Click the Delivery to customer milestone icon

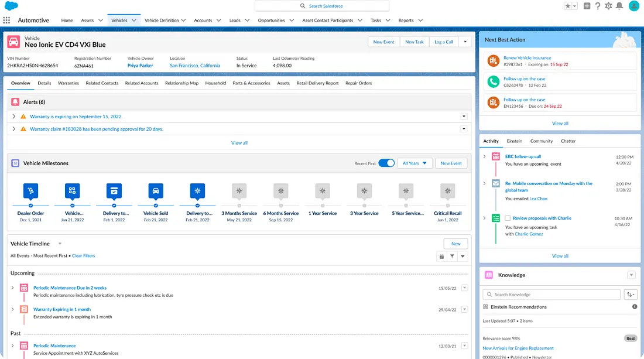point(114,191)
